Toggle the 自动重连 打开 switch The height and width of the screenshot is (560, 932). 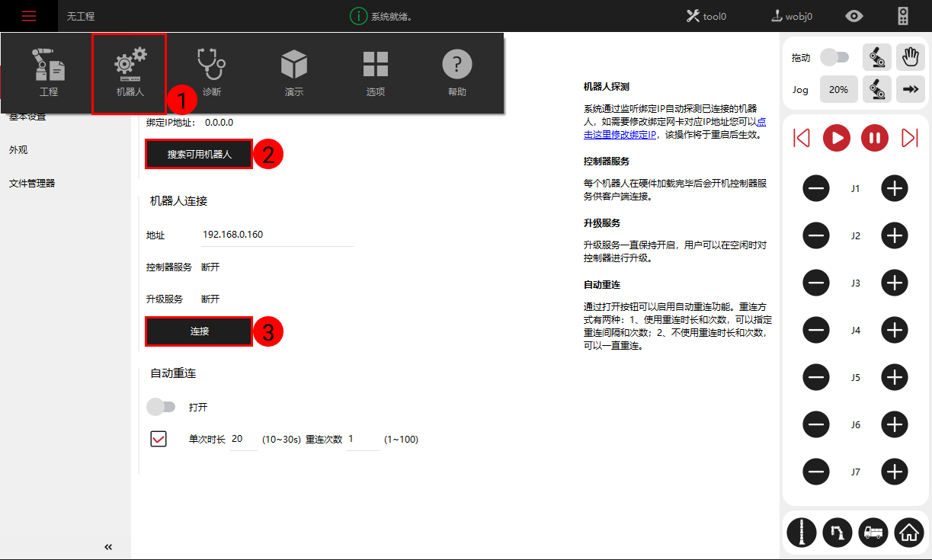[x=161, y=407]
